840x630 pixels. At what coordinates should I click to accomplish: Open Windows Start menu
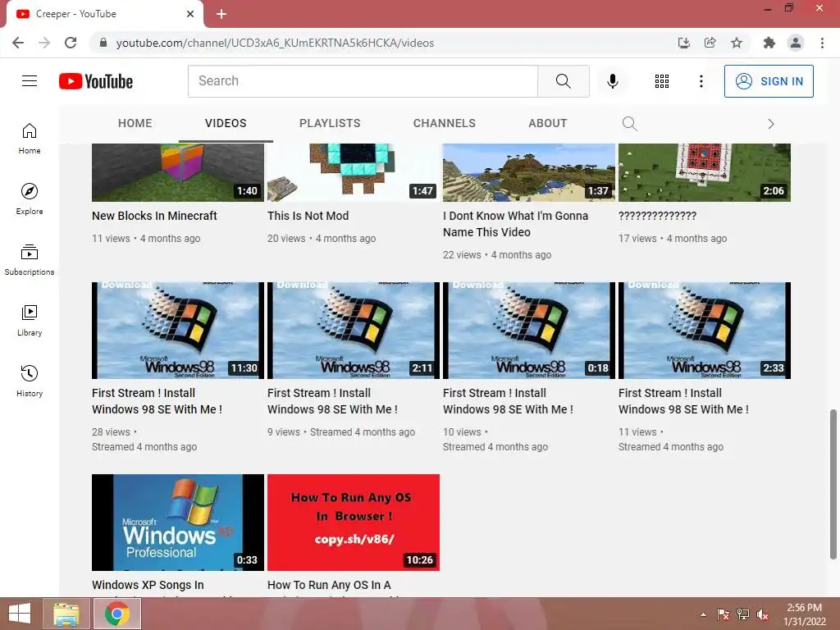20,614
